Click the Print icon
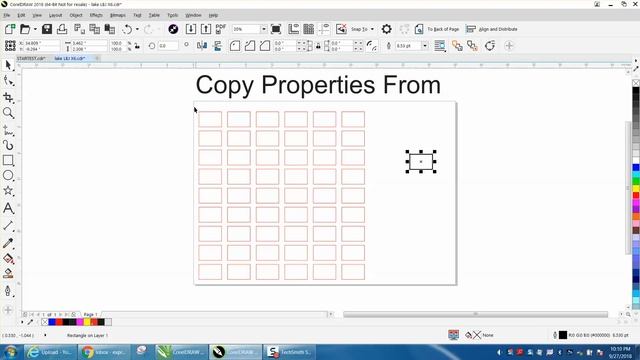The width and height of the screenshot is (640, 360). pyautogui.click(x=62, y=29)
